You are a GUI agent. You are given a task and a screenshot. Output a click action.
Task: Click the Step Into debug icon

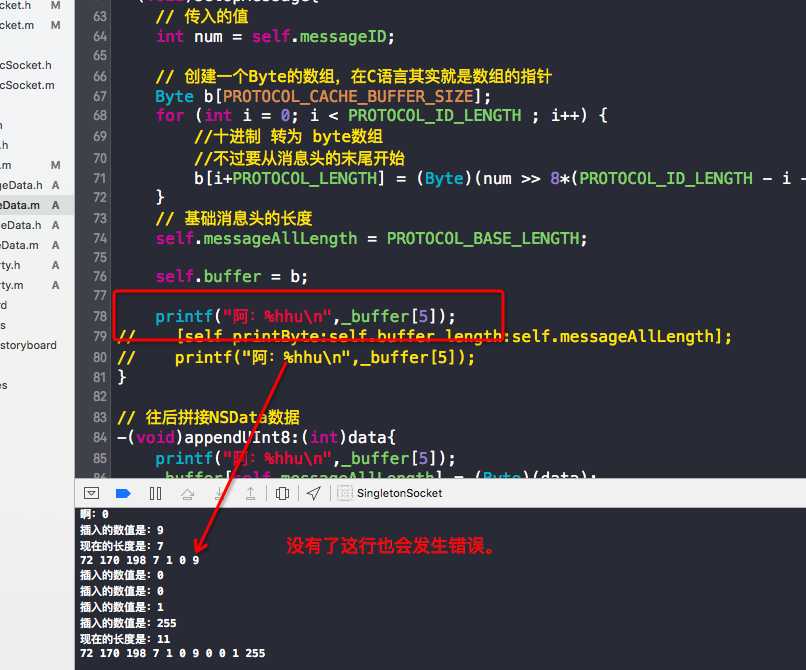[219, 494]
